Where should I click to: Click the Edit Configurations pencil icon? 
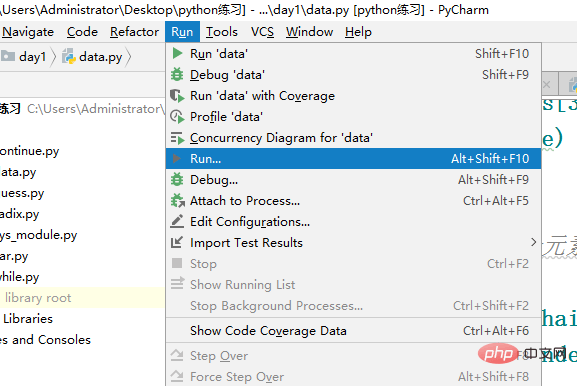(x=177, y=221)
